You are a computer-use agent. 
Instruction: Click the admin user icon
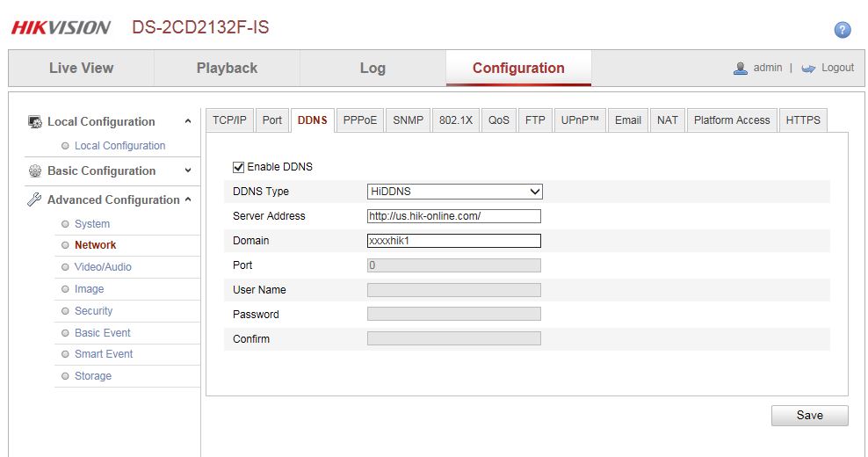[741, 68]
